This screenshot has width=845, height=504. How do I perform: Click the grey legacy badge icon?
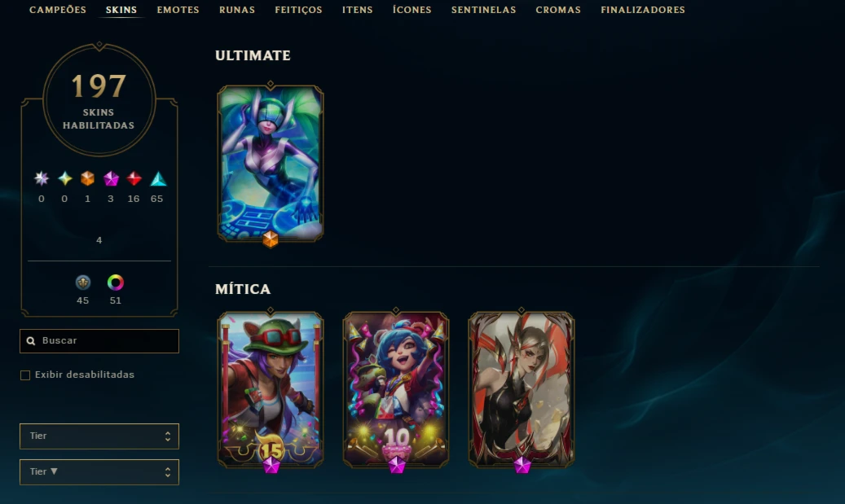82,283
